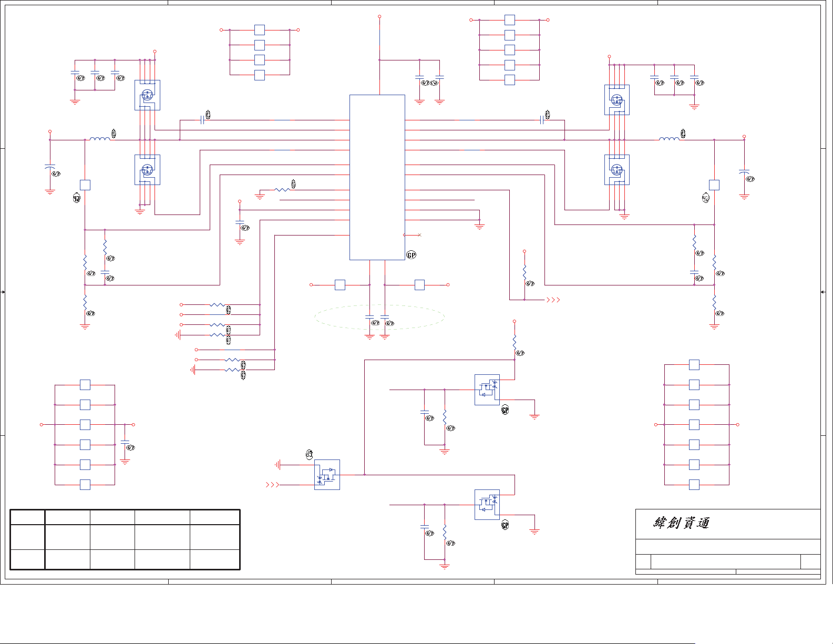Click the right-side inductor coil symbol
This screenshot has width=833, height=644.
(669, 139)
